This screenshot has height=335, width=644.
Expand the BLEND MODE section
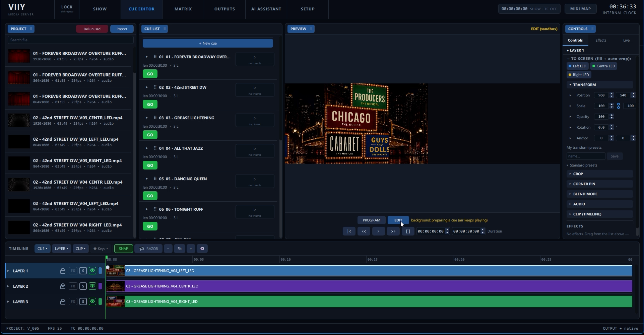pyautogui.click(x=599, y=194)
